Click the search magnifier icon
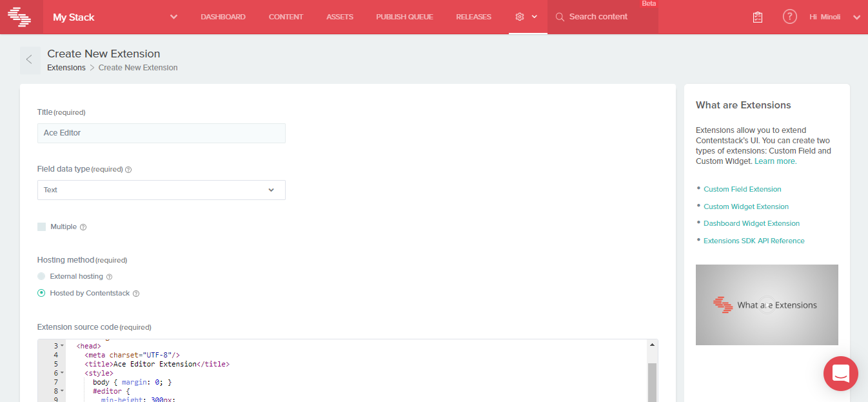Viewport: 868px width, 402px height. tap(560, 17)
